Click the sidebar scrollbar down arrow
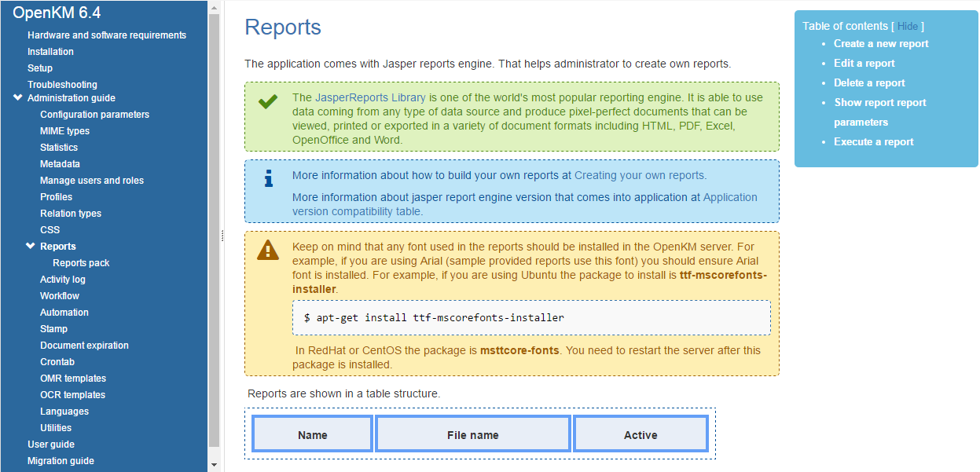 215,465
